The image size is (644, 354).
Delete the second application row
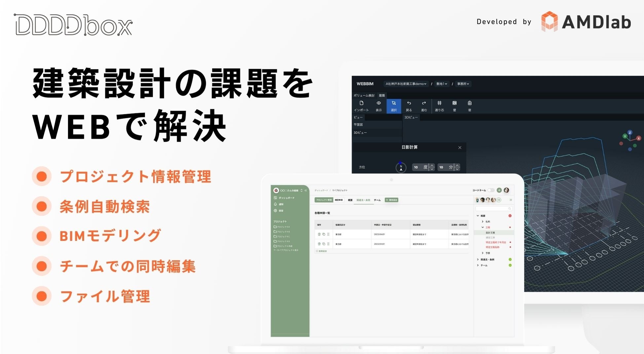pyautogui.click(x=319, y=244)
